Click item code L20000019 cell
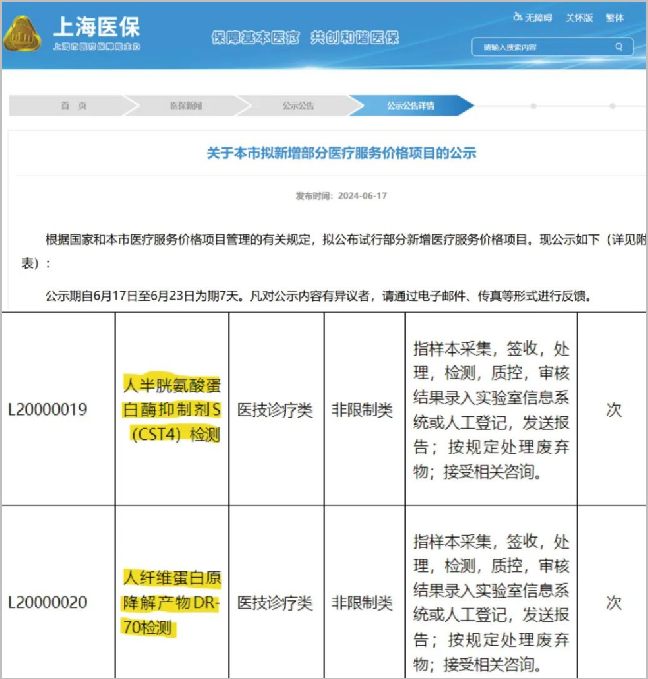648x679 pixels. click(47, 409)
